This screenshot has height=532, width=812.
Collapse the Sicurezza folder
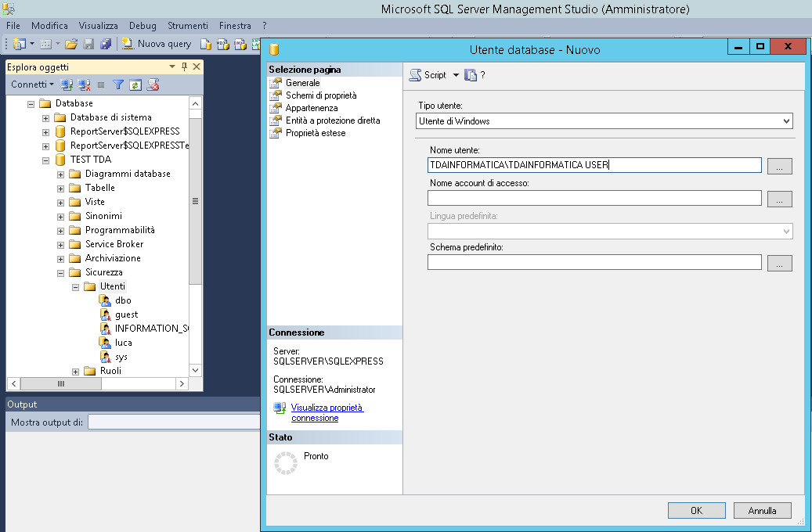(60, 273)
